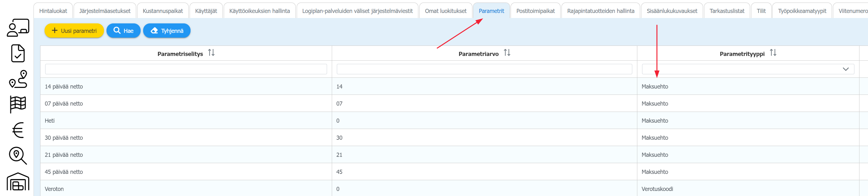868x196 pixels.
Task: Click the Tyhjennä clear button
Action: click(x=167, y=31)
